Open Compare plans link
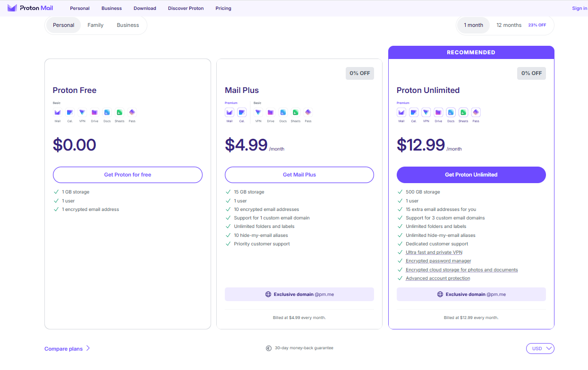The width and height of the screenshot is (588, 370). point(67,349)
